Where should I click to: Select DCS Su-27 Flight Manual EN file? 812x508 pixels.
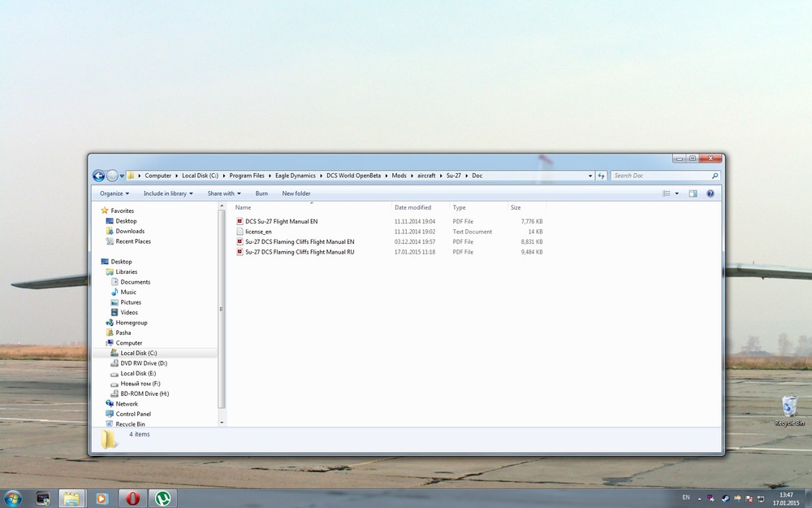[x=281, y=221]
